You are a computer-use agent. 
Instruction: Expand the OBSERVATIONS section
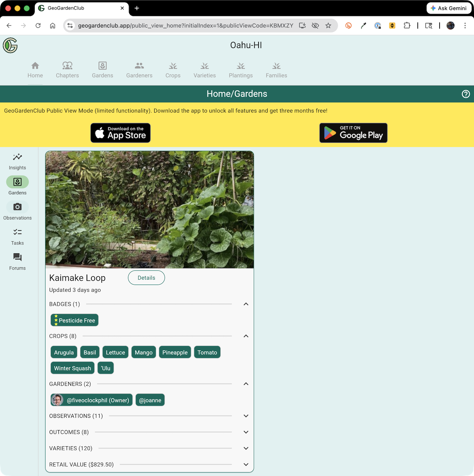point(246,416)
